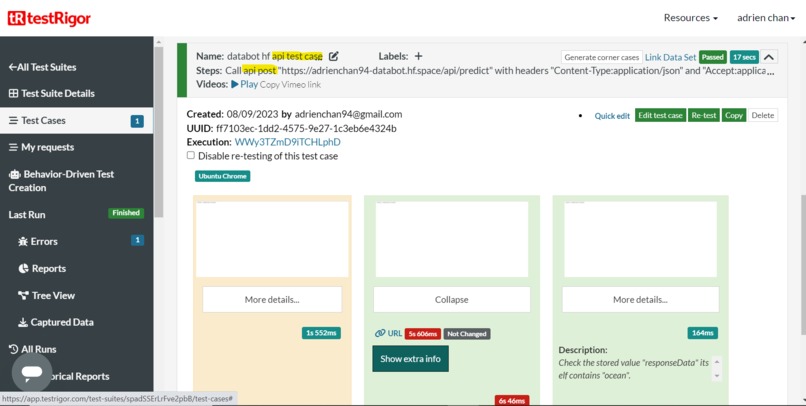Click the Captured Data download icon
The height and width of the screenshot is (406, 806).
(23, 322)
